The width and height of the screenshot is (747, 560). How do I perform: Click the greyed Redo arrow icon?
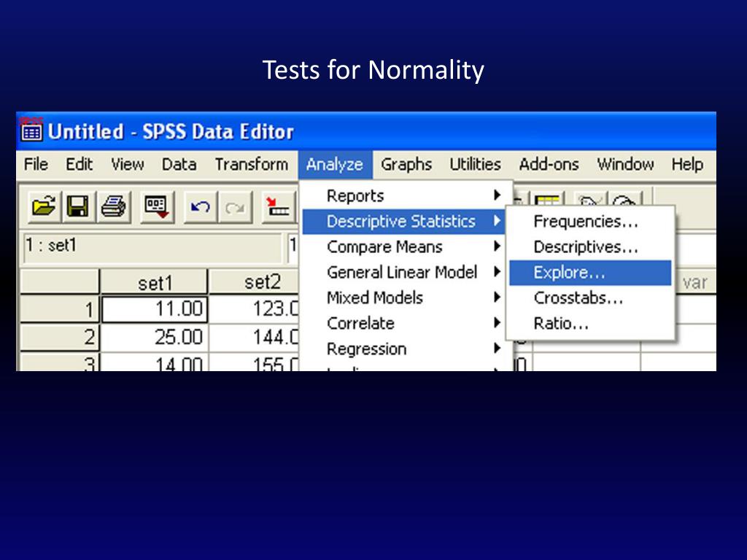235,207
